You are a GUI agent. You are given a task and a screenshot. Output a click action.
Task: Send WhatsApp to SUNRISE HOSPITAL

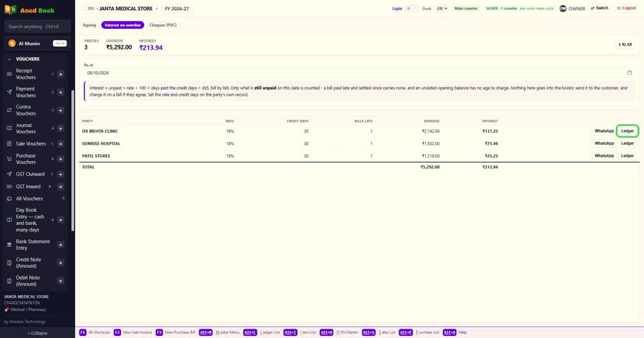coord(604,144)
